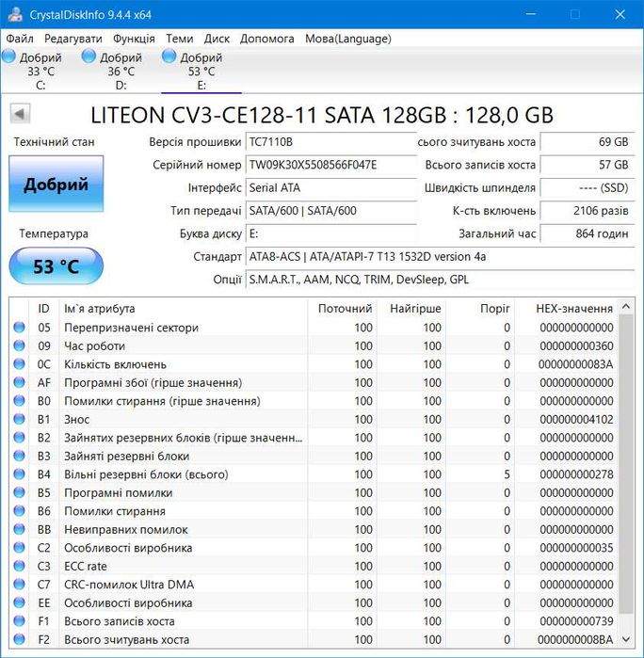The height and width of the screenshot is (658, 644).
Task: Click the Добрий health status button
Action: [56, 184]
